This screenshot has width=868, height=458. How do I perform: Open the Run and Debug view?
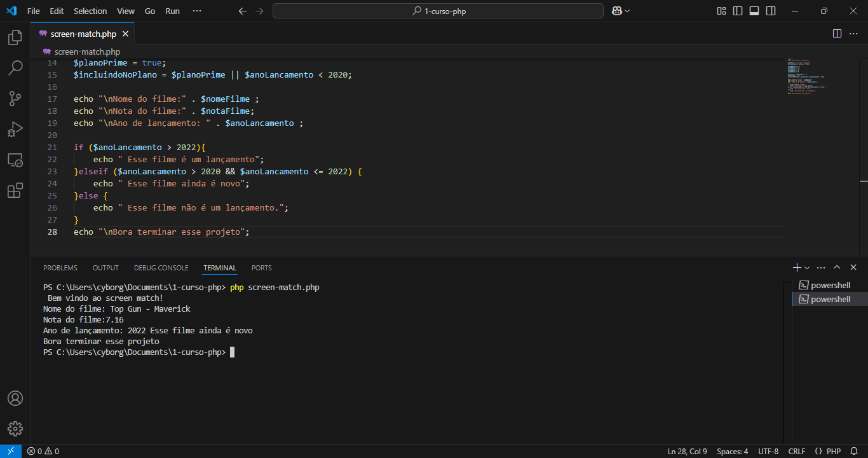(x=15, y=129)
